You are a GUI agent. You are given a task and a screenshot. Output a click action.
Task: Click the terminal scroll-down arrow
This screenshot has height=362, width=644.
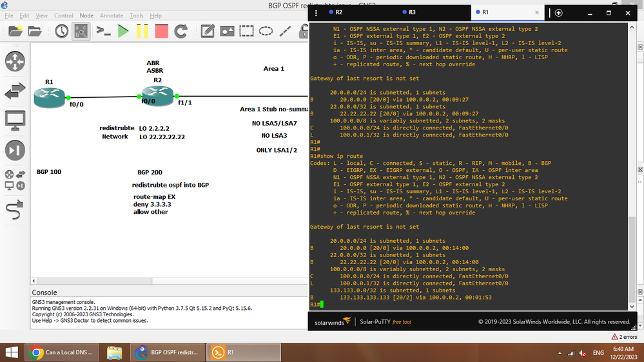pos(632,307)
